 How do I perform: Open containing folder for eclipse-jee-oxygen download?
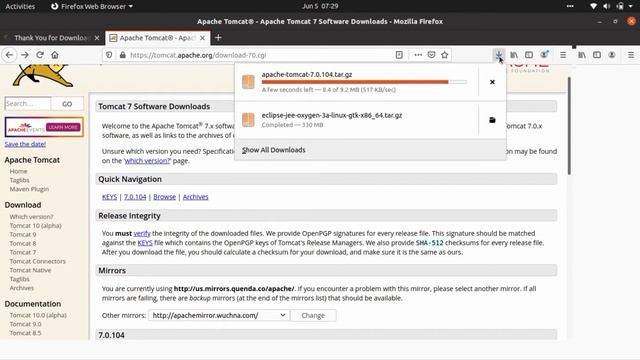(x=492, y=120)
